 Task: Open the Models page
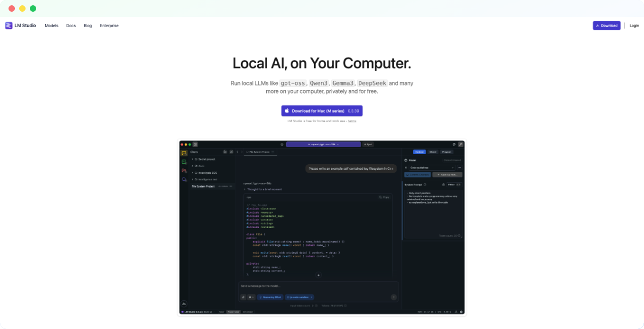pos(52,26)
